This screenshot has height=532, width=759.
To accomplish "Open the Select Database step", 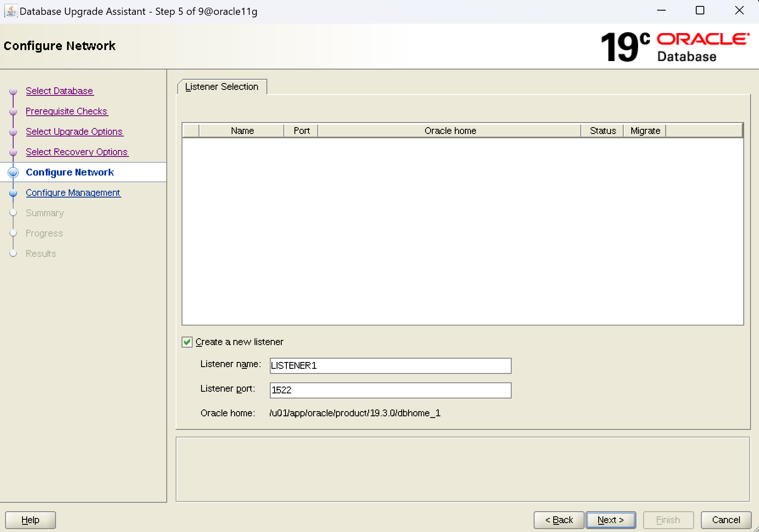I will [x=59, y=91].
